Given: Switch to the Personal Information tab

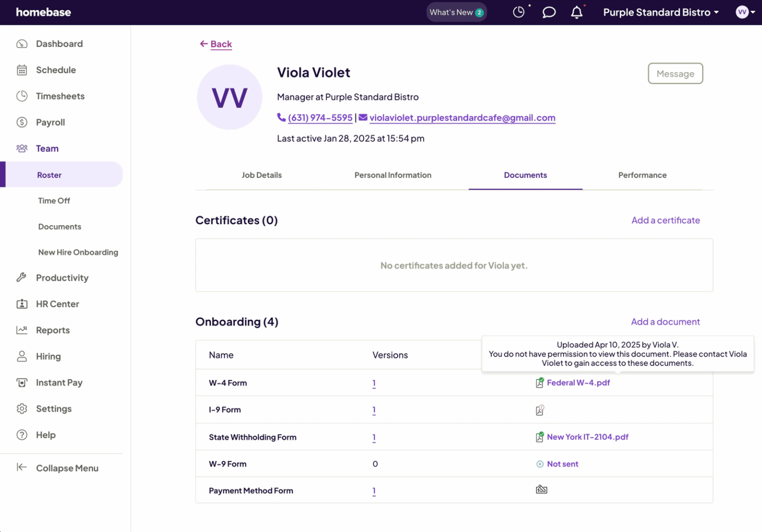Looking at the screenshot, I should pos(393,175).
